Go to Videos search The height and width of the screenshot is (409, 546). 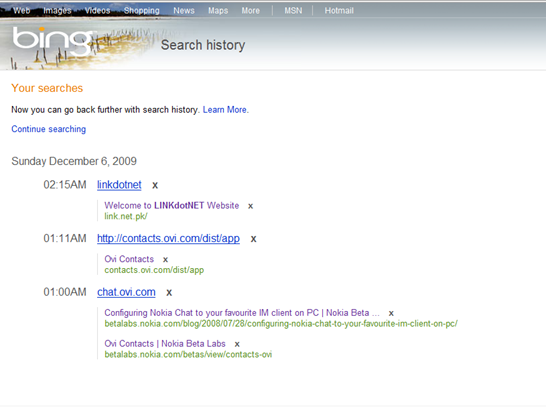pyautogui.click(x=98, y=10)
